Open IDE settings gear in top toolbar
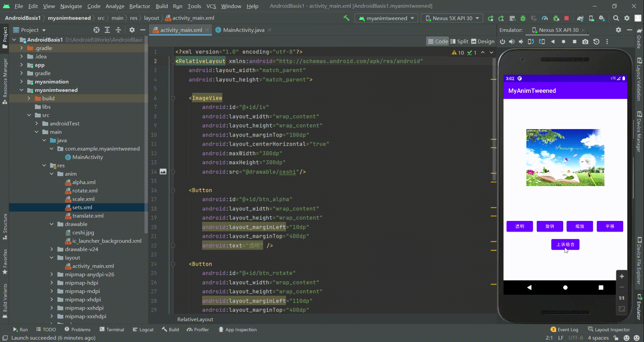This screenshot has width=644, height=342. (627, 18)
